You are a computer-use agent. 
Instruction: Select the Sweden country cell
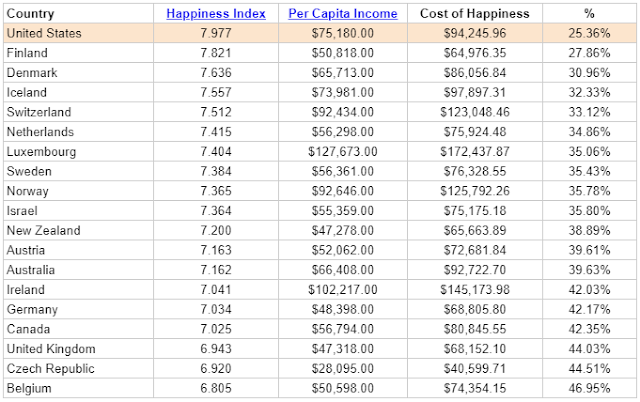(78, 171)
